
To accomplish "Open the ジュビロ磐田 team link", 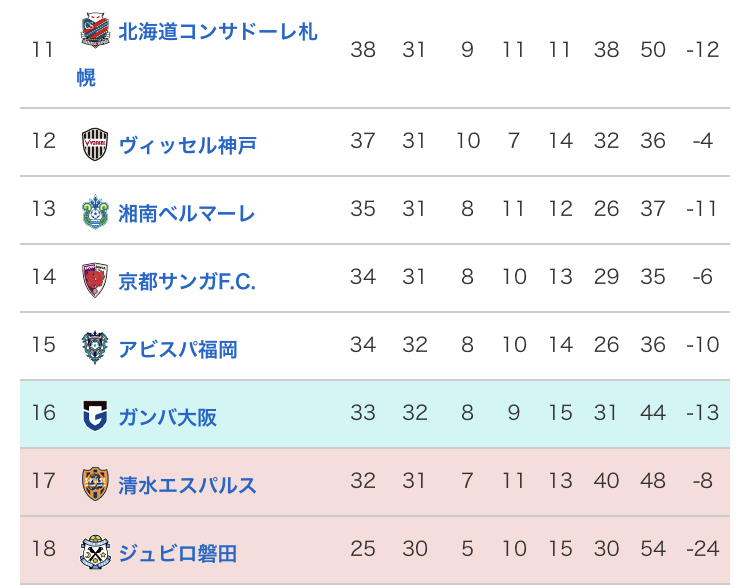I will 178,552.
